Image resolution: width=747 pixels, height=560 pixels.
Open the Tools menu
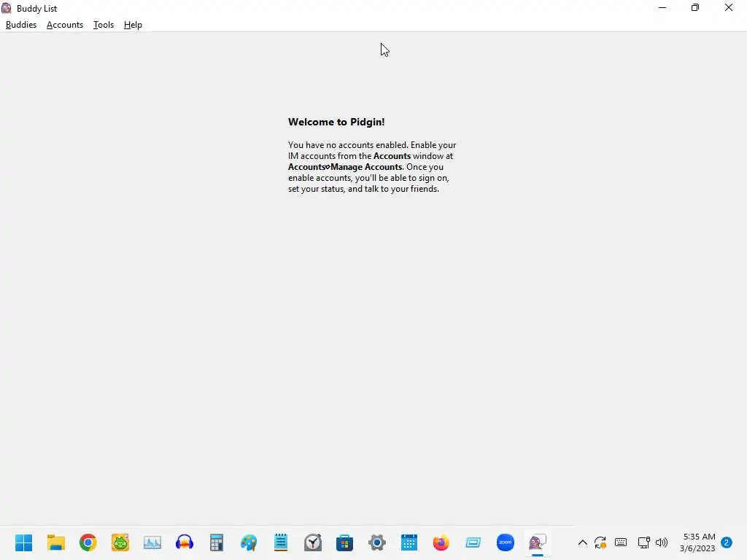click(x=104, y=25)
